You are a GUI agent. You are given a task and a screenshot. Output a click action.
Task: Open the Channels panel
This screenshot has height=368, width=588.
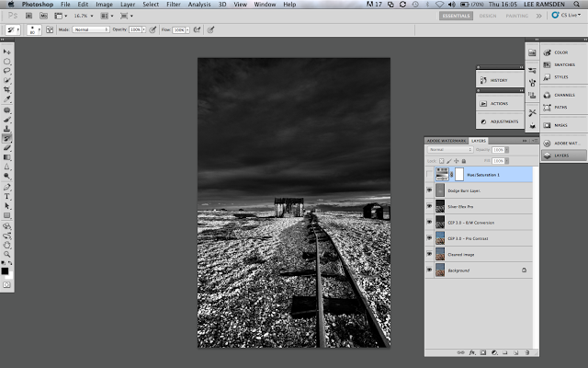pos(563,95)
